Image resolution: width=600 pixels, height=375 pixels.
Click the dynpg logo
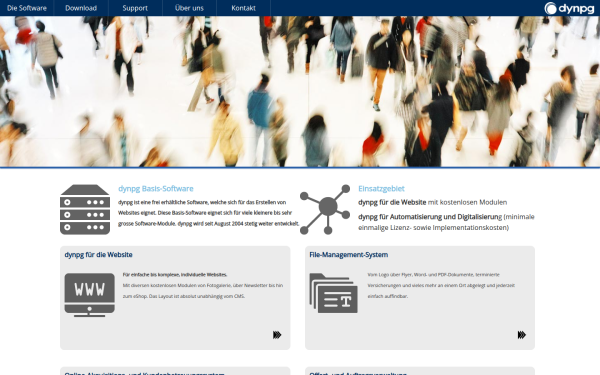coord(569,8)
